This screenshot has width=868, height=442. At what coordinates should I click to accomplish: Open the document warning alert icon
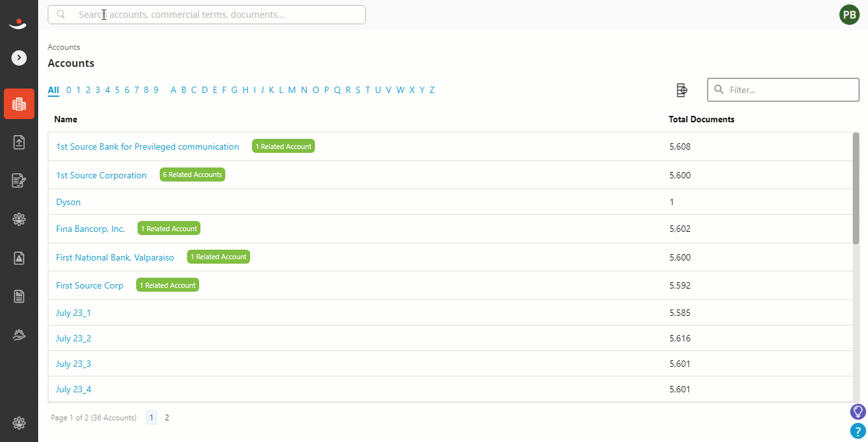tap(19, 258)
